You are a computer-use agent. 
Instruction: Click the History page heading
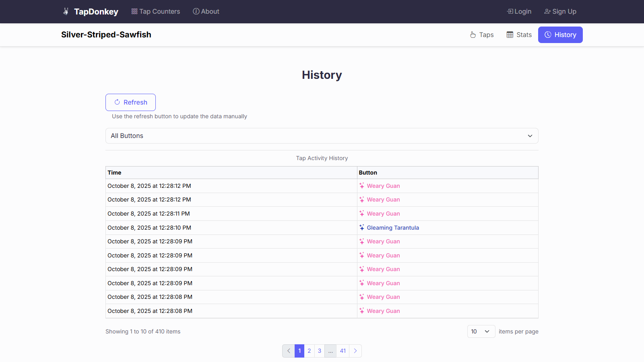(322, 75)
